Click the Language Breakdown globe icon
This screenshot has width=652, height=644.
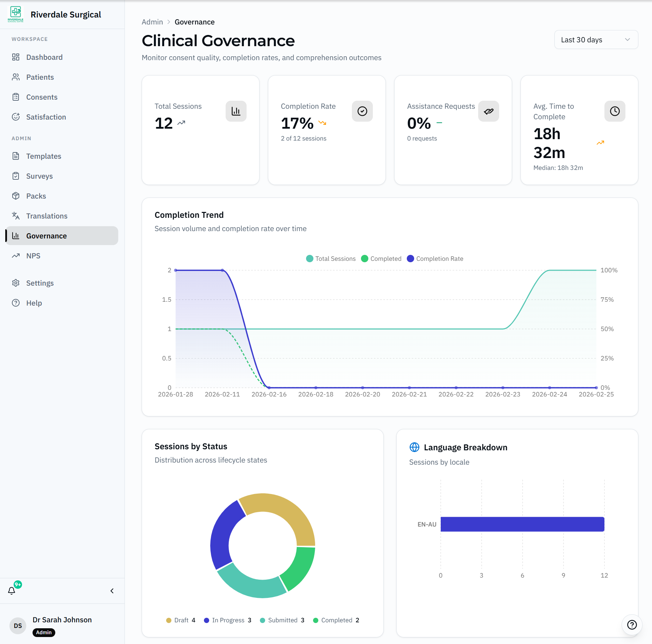414,447
